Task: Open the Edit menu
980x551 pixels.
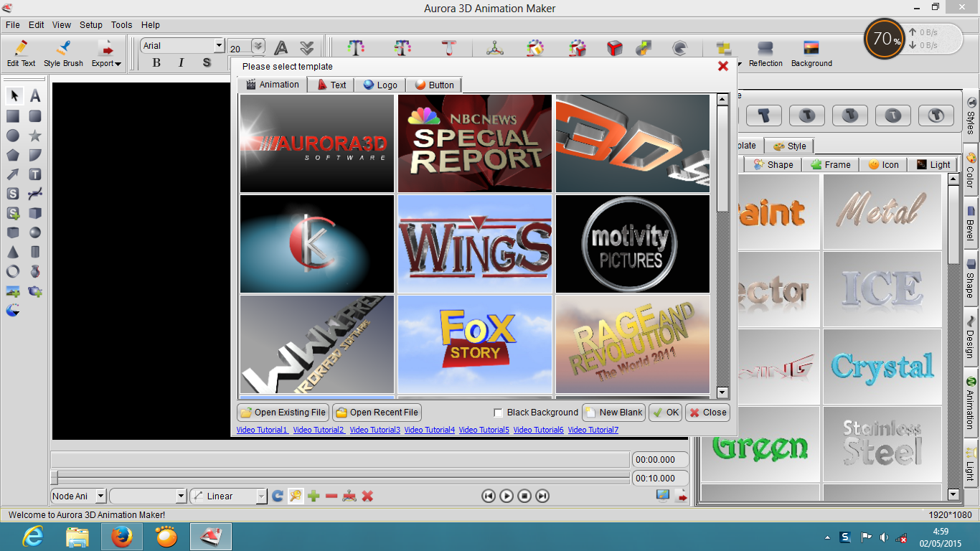Action: click(37, 24)
